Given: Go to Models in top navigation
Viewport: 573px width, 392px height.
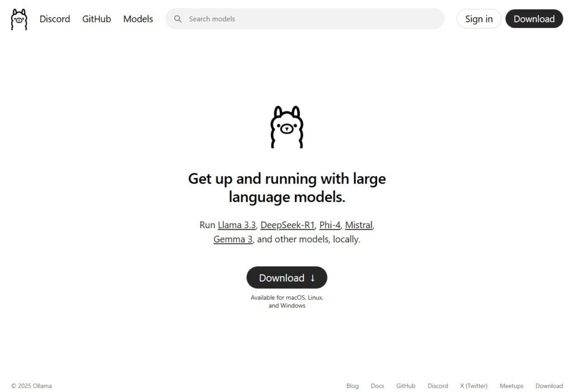Looking at the screenshot, I should (138, 18).
